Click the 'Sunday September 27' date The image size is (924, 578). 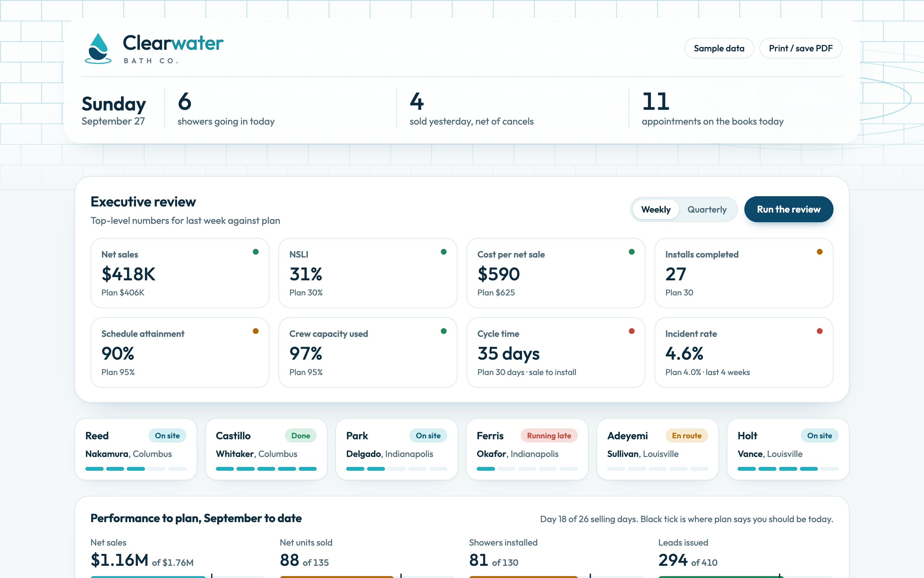click(x=114, y=110)
